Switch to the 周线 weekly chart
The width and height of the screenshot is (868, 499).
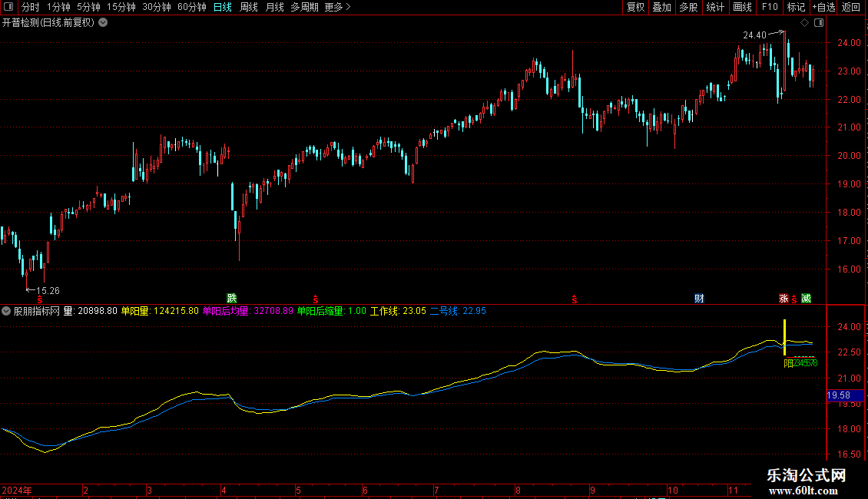249,7
